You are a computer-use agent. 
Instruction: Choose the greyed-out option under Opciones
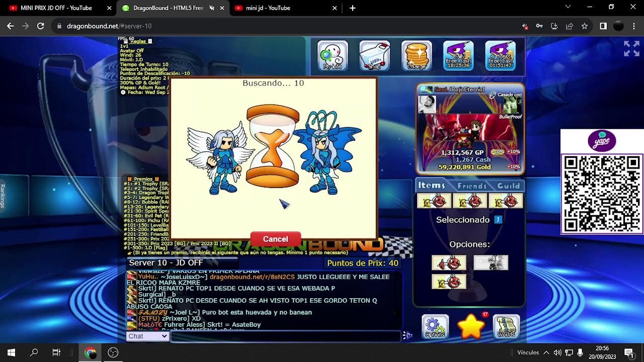click(x=491, y=262)
